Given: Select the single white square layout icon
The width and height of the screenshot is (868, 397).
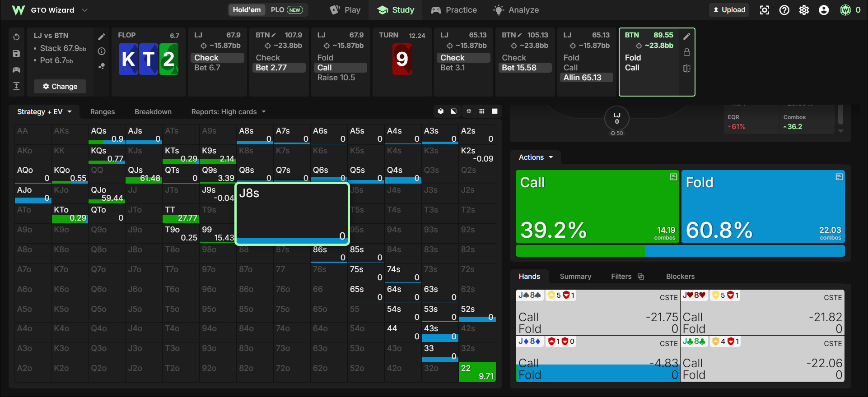Looking at the screenshot, I should click(x=495, y=111).
